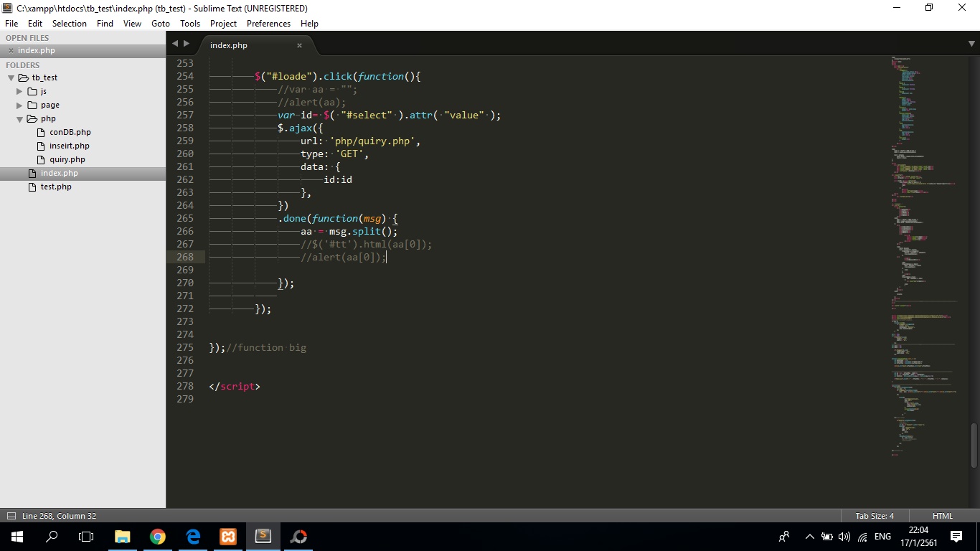Open the Tools menu

(x=190, y=23)
